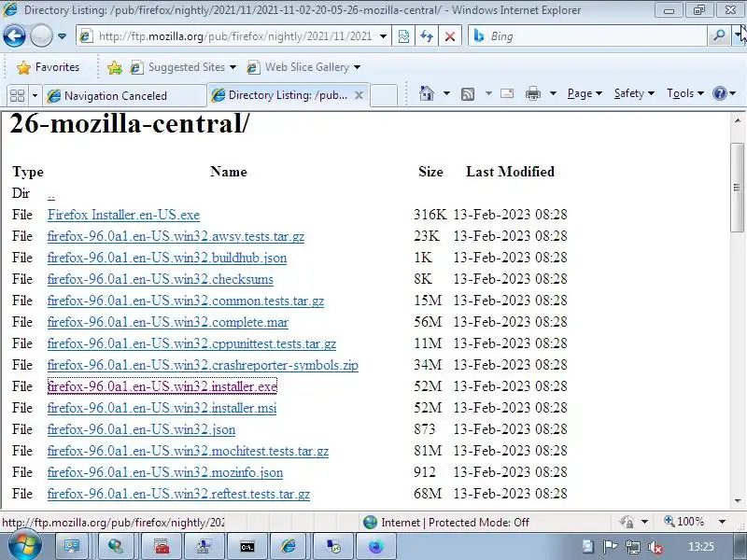Open the Favorites star button
This screenshot has height=560, width=747.
tap(48, 67)
